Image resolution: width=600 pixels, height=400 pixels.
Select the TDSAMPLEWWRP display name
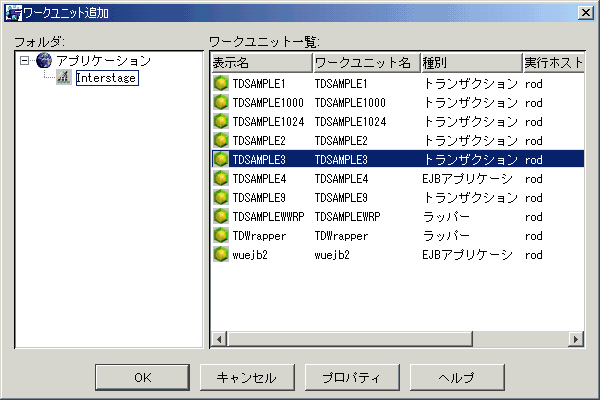(x=268, y=217)
